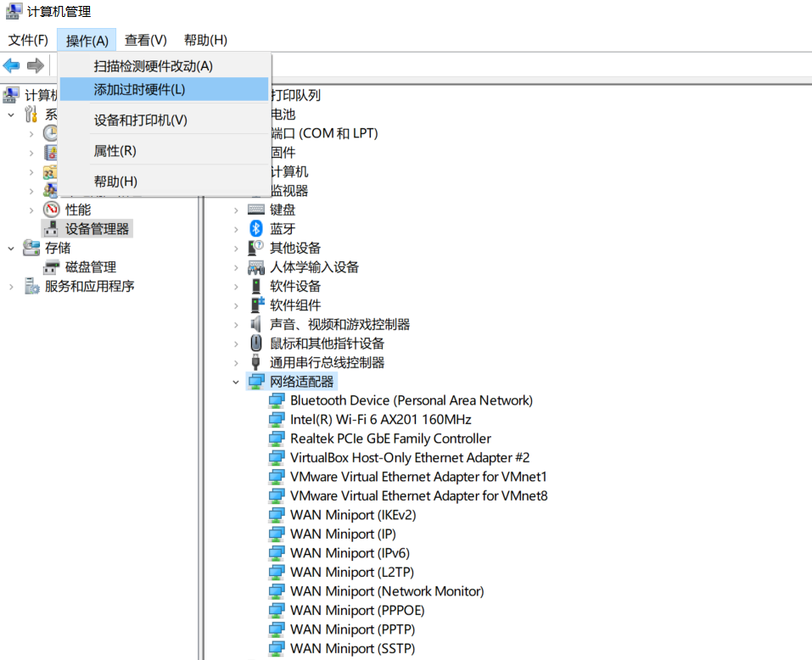Screen dimensions: 812x660
Task: Collapse the 网络适配器 category
Action: (236, 382)
